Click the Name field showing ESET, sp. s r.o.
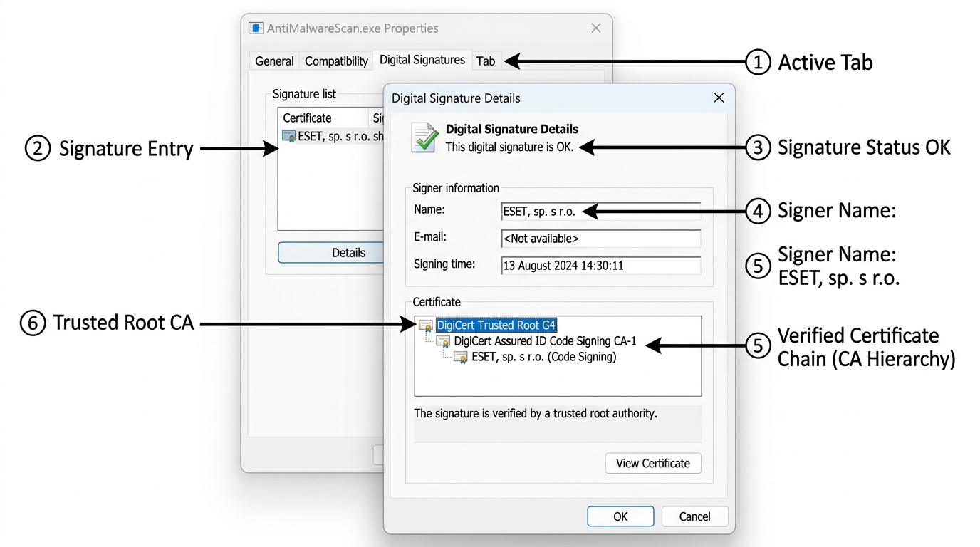This screenshot has width=980, height=547. pyautogui.click(x=600, y=210)
